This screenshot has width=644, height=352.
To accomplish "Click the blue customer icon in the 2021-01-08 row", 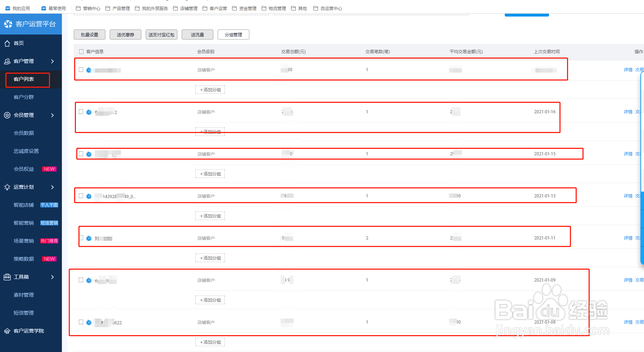I will [89, 323].
